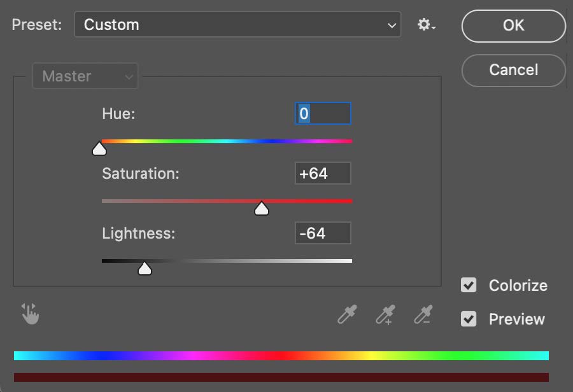Click the Saturation +64 value field

point(323,173)
